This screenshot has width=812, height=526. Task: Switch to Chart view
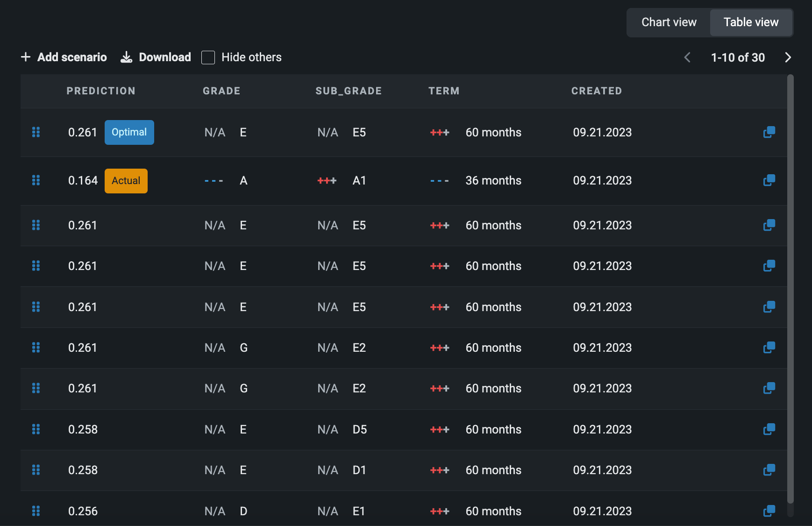coord(669,22)
